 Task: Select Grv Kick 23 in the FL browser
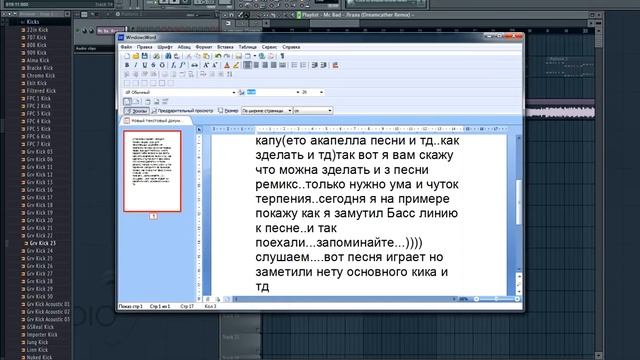point(42,243)
